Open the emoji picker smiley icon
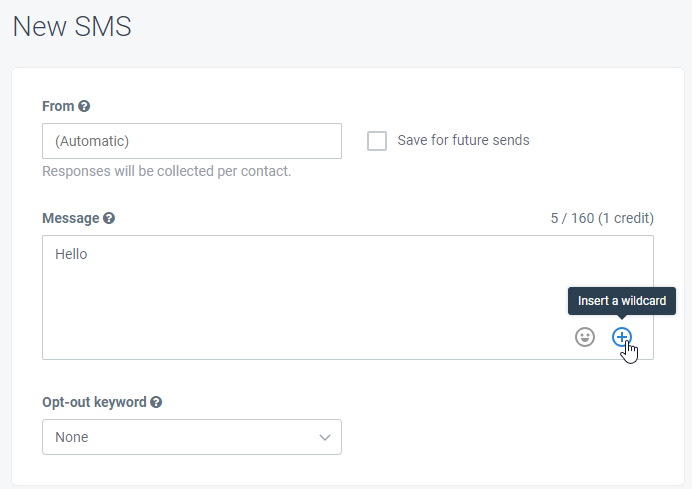 tap(585, 337)
